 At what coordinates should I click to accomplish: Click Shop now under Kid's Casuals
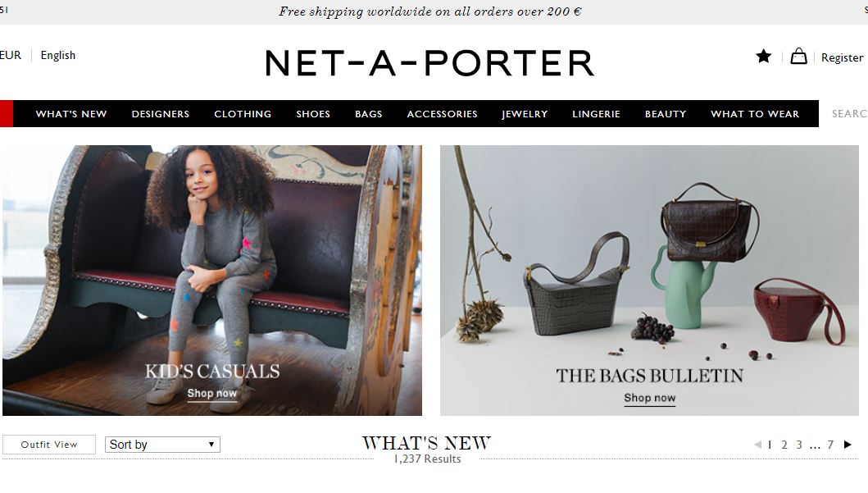(212, 393)
